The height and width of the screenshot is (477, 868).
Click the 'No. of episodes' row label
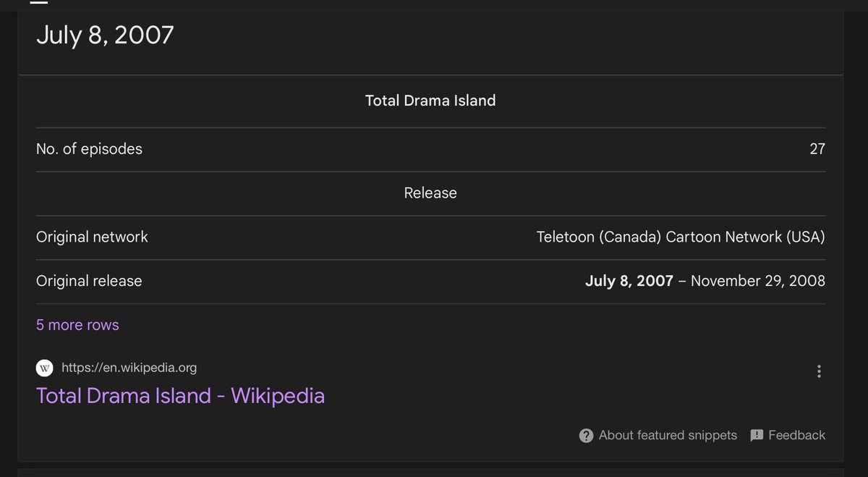tap(89, 149)
